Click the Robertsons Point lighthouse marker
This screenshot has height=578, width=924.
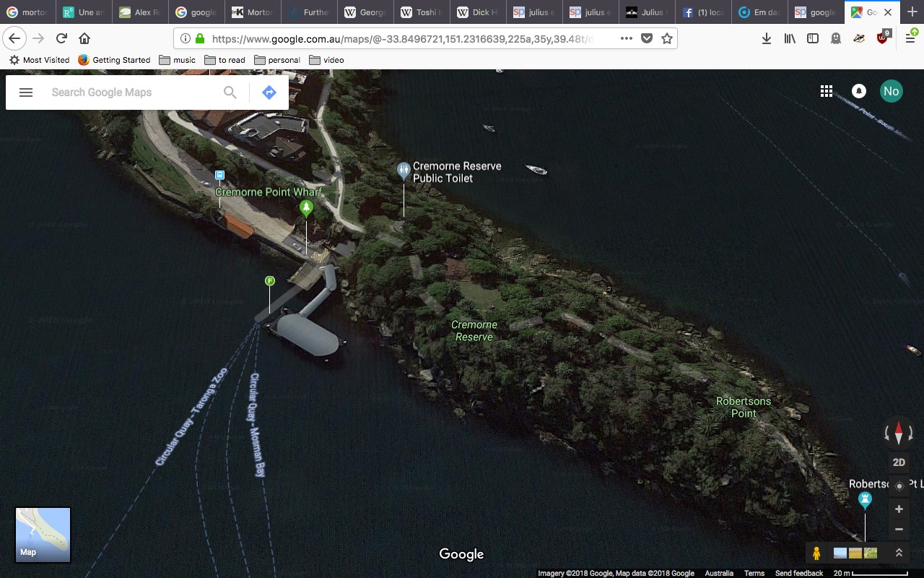[865, 499]
